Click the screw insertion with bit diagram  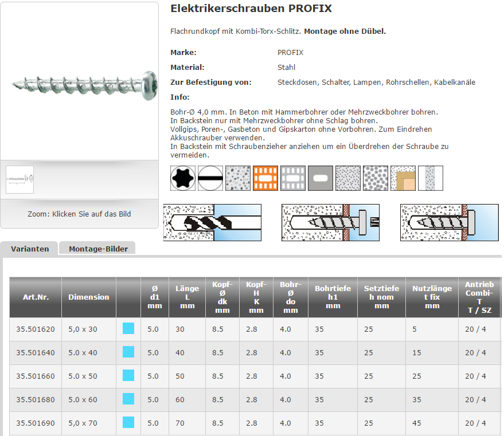(x=331, y=222)
